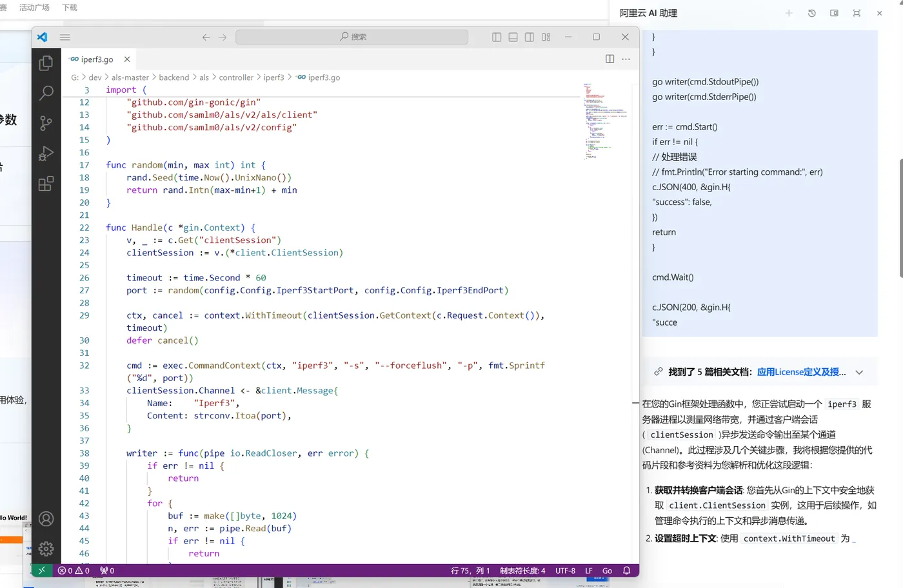Click the AI assistant panel dock icon
Viewport: 903px width, 588px height.
point(834,13)
